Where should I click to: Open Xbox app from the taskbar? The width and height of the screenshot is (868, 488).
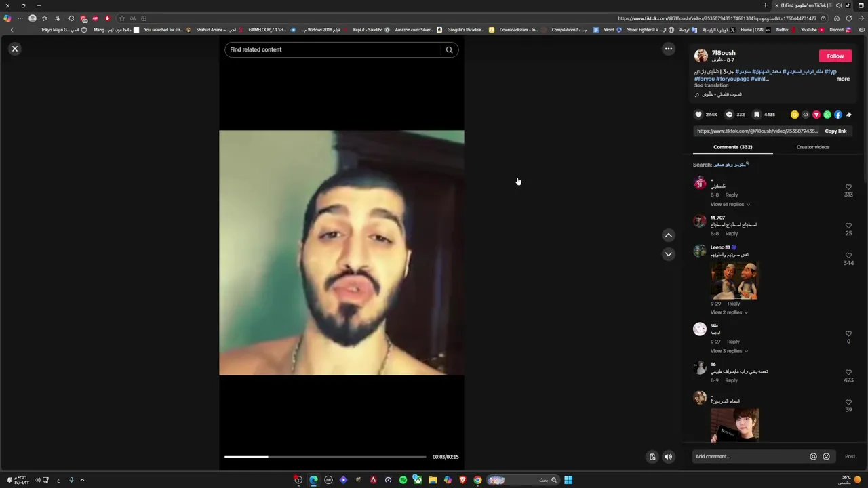(418, 480)
